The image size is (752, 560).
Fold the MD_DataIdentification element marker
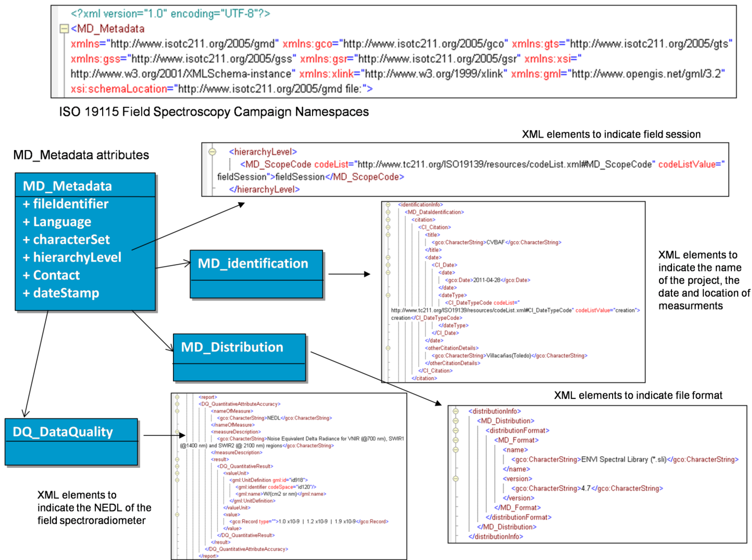(x=388, y=212)
